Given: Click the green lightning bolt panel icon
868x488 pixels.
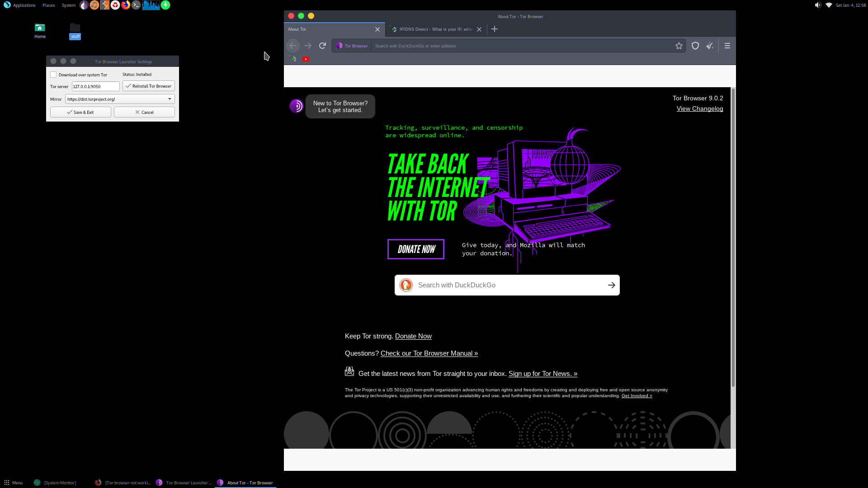Looking at the screenshot, I should [165, 5].
